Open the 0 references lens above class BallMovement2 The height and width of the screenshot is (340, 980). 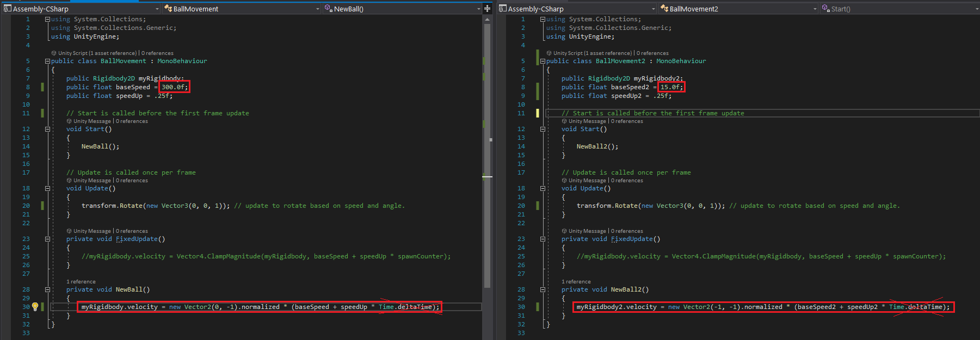pyautogui.click(x=652, y=53)
